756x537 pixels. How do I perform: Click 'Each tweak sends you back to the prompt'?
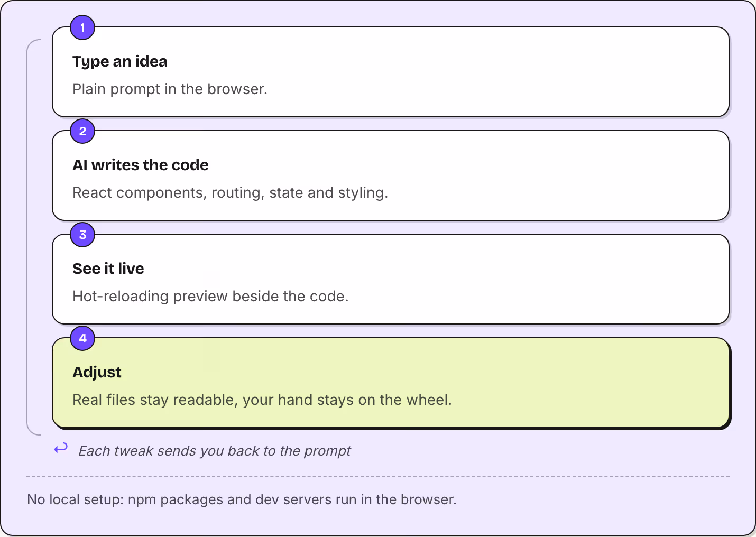[214, 451]
